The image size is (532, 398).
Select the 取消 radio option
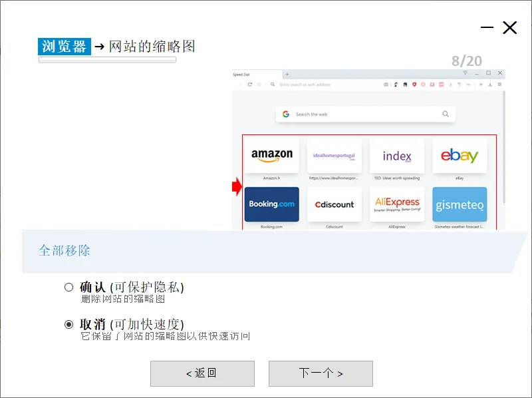point(68,325)
